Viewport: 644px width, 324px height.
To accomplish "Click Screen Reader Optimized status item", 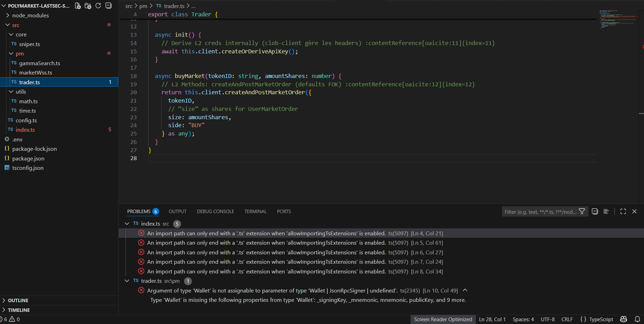I will (x=443, y=319).
